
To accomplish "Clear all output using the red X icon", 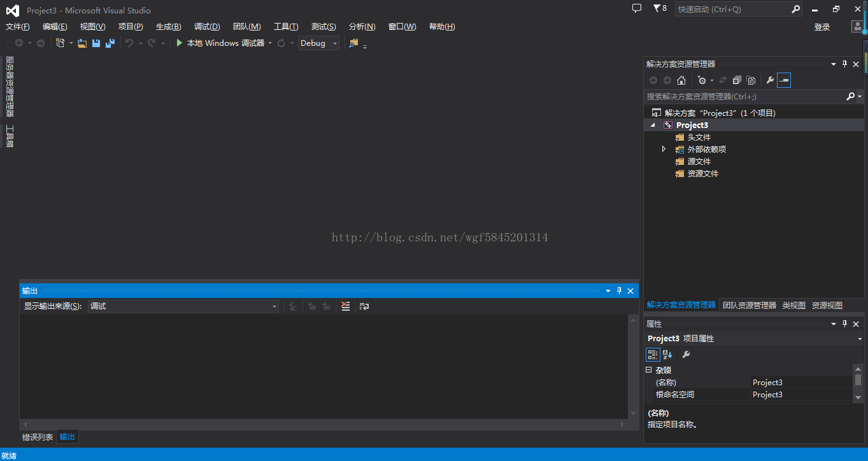I will (x=345, y=306).
